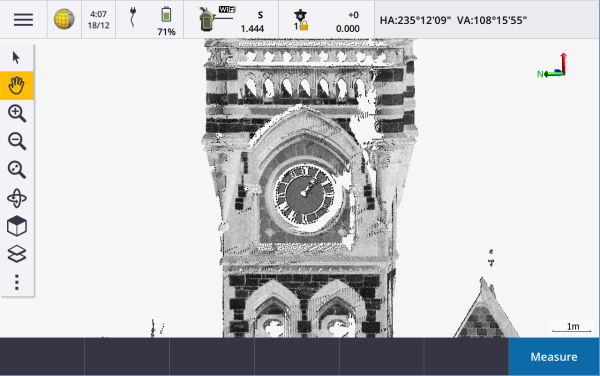Open the predefined view cube tool
Viewport: 600px width, 376px height.
coord(17,226)
